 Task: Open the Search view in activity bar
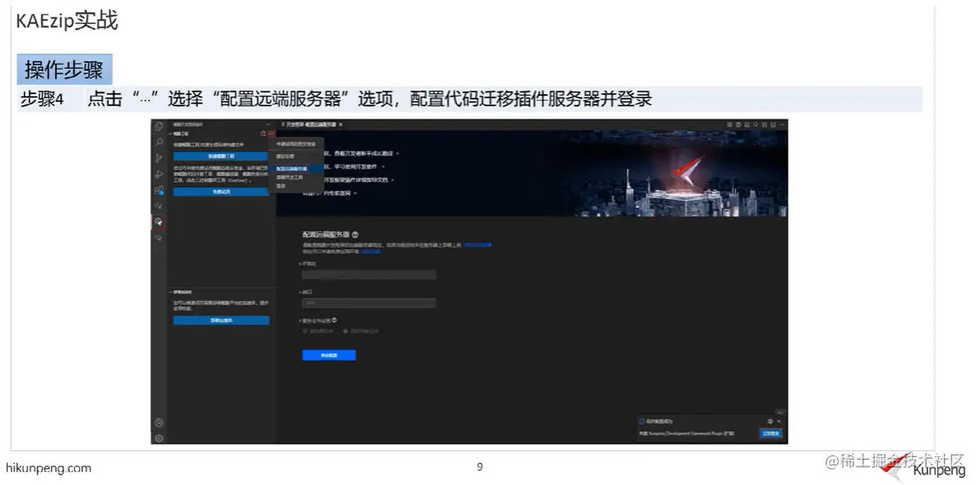coord(159,142)
